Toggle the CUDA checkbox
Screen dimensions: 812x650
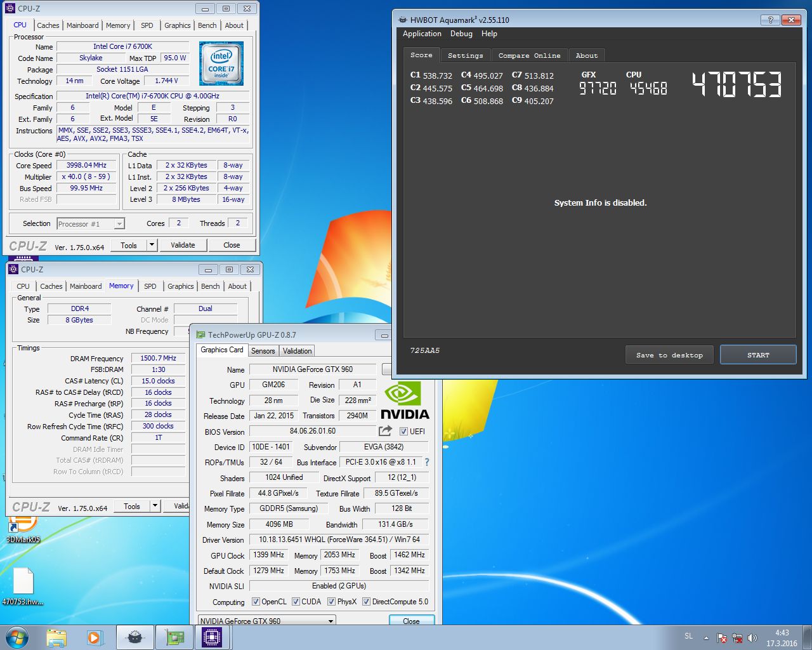click(296, 602)
